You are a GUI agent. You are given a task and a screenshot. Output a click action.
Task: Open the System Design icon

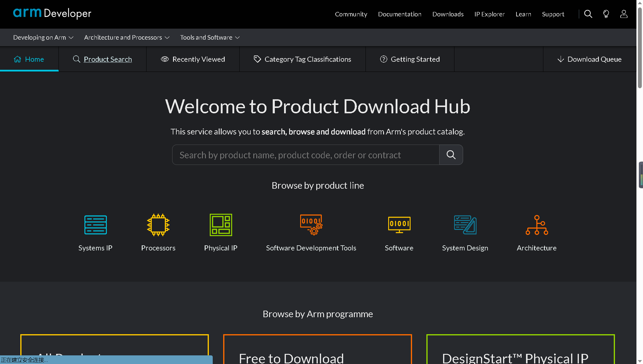(x=465, y=225)
